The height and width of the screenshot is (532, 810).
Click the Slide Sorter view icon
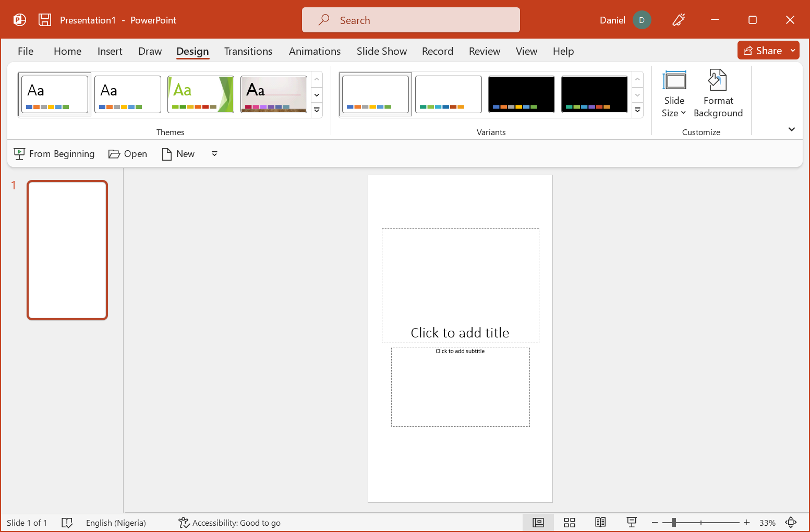tap(569, 523)
